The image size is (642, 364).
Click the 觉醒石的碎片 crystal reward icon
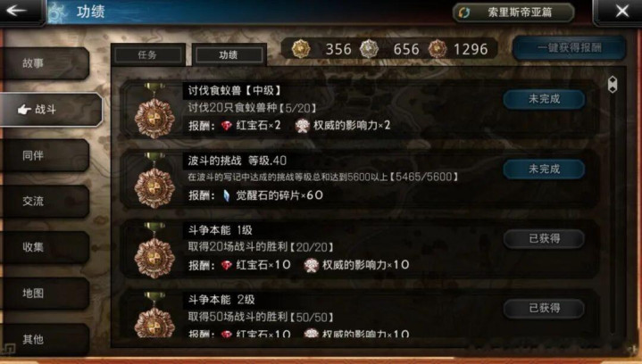[x=226, y=195]
